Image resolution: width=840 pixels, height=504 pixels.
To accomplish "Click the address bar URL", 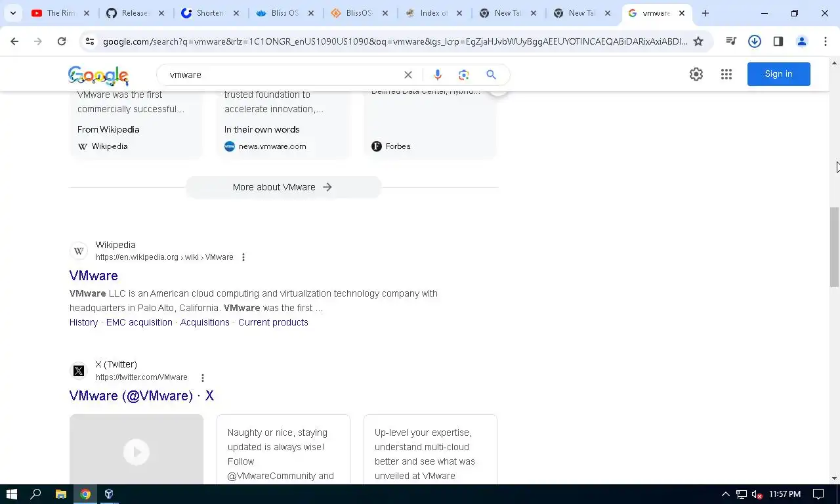I will [395, 41].
